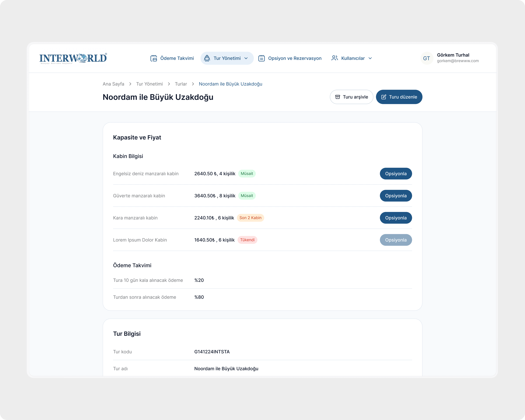Viewport: 525px width, 420px height.
Task: Click the %80 payment value
Action: click(199, 297)
